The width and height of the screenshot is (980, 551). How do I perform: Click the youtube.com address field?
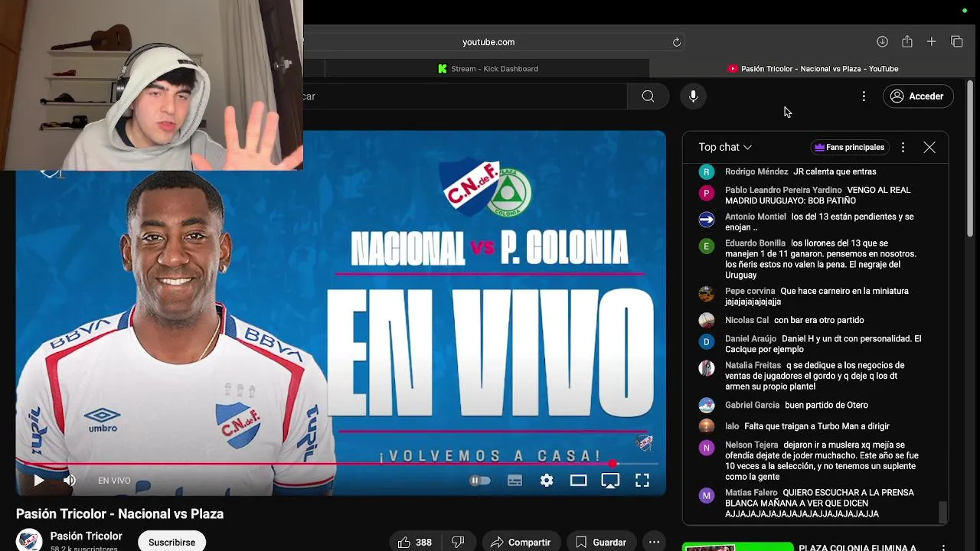(x=488, y=42)
